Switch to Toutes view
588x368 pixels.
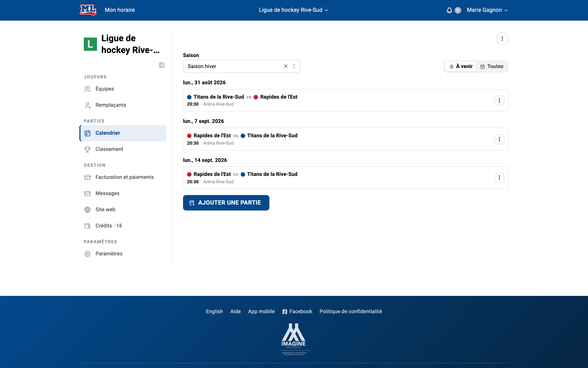click(492, 66)
